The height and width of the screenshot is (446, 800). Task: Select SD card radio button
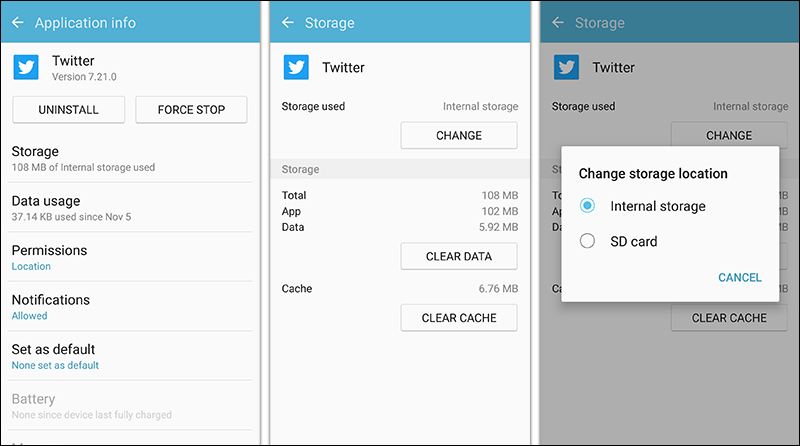click(587, 241)
